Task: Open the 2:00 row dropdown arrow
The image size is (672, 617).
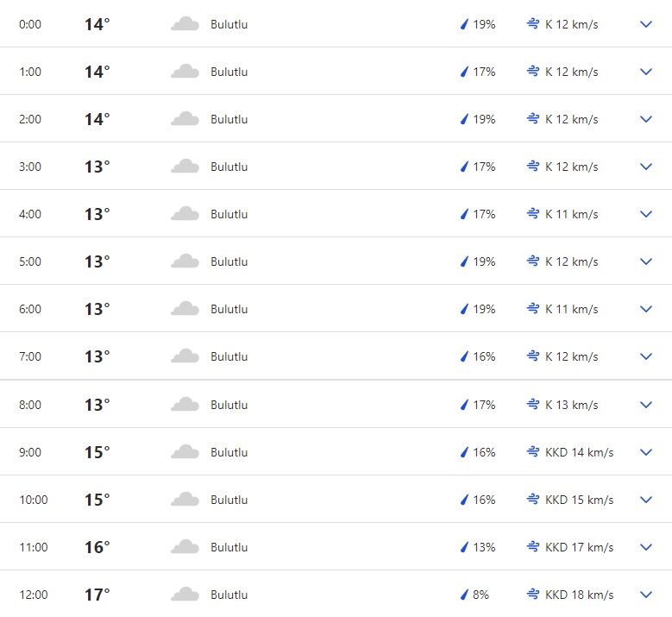Action: click(x=646, y=119)
